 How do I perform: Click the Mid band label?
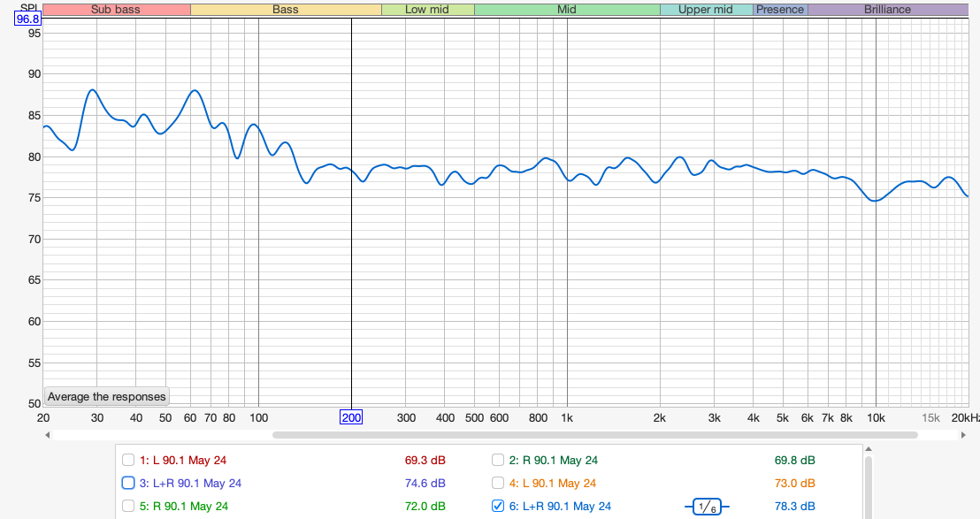tap(567, 10)
